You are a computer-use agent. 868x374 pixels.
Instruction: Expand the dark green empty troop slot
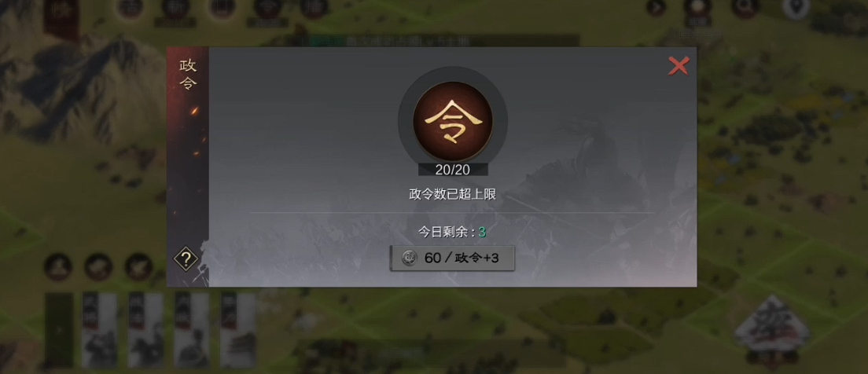click(59, 330)
